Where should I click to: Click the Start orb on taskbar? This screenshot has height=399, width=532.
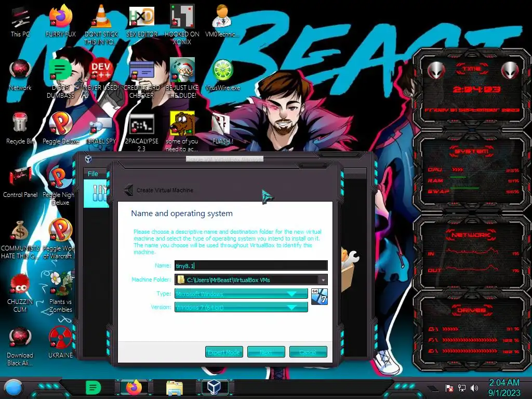[x=14, y=388]
